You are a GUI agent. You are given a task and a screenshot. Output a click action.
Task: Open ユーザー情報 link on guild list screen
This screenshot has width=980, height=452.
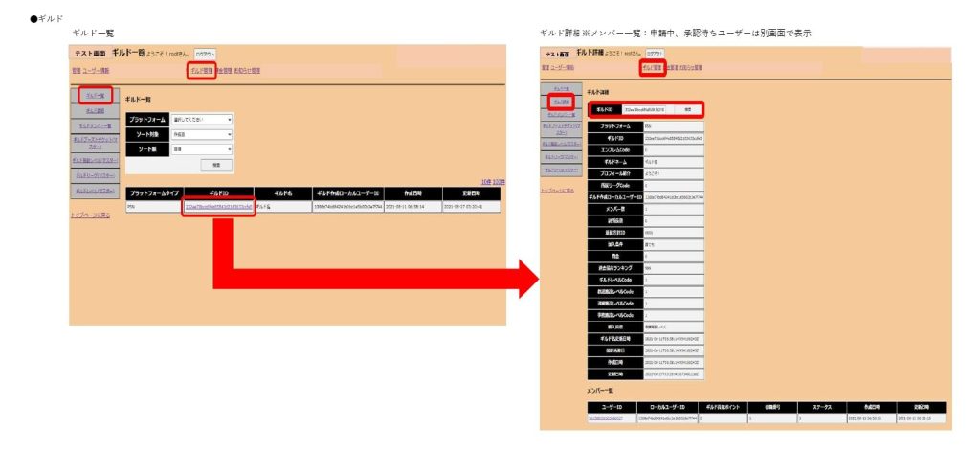tap(98, 71)
